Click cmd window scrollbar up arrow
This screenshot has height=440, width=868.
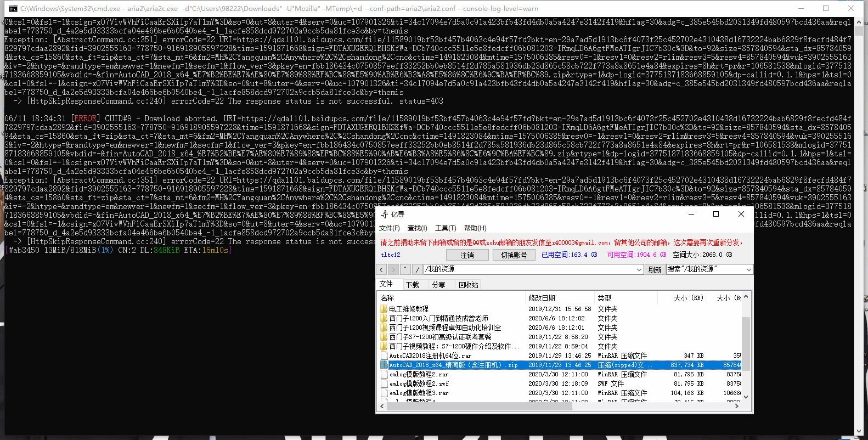click(859, 22)
